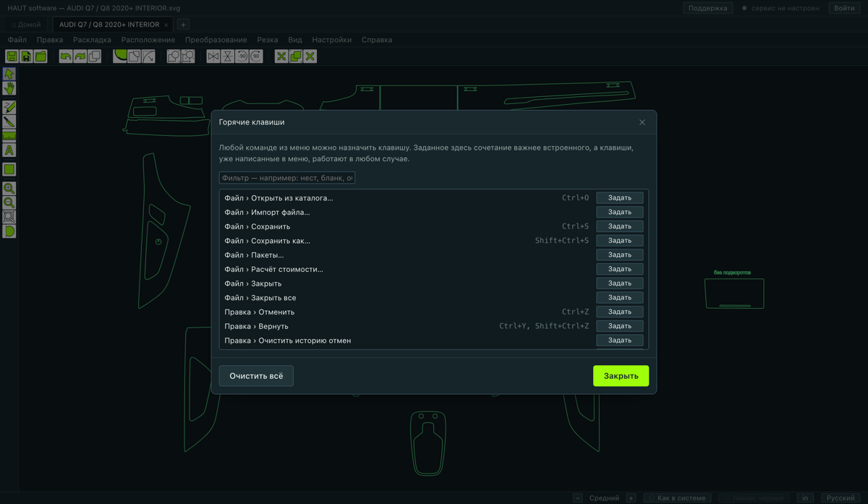Viewport: 868px width, 504px height.
Task: Flip horizontally using the mirror icon
Action: [x=213, y=56]
